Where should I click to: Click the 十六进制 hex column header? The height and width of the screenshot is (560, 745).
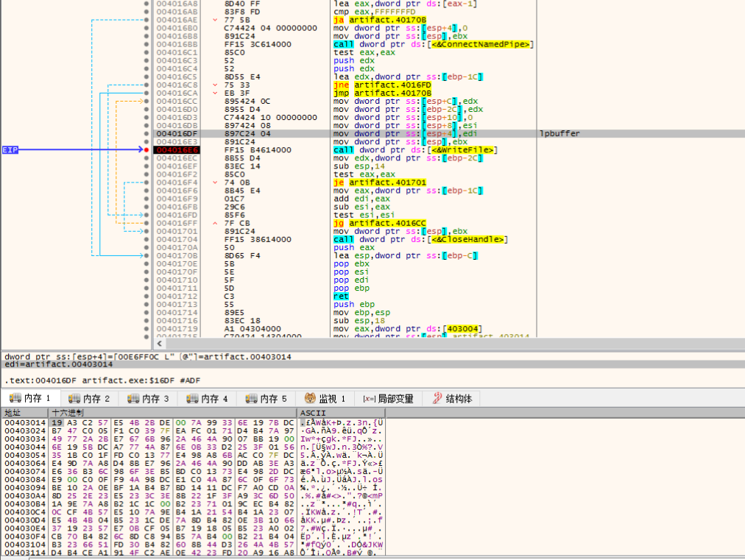pos(68,413)
